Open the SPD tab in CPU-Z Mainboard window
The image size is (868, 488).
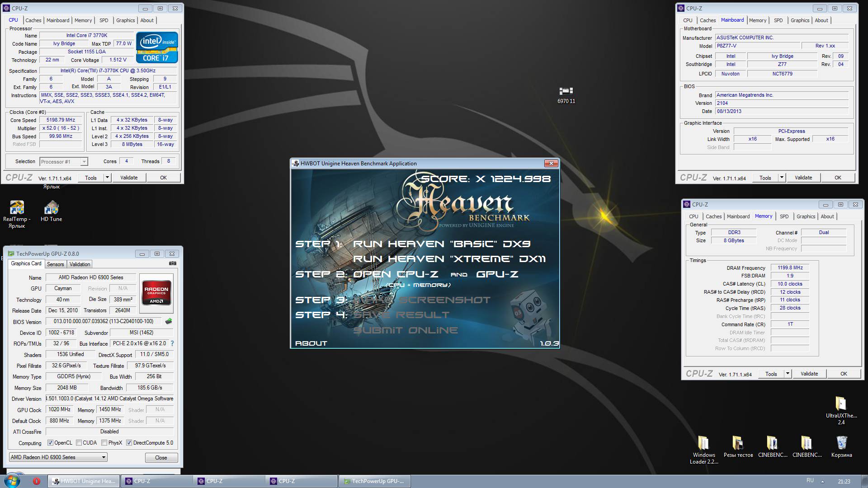[x=778, y=20]
